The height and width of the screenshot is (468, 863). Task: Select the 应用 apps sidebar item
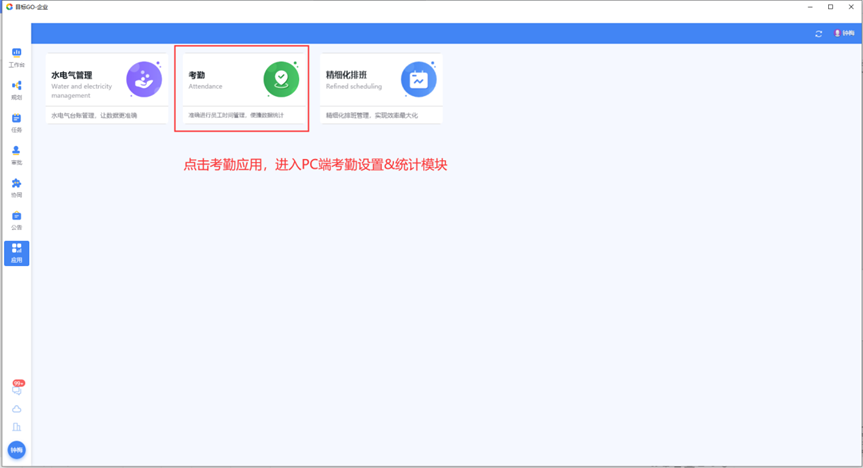(x=16, y=252)
